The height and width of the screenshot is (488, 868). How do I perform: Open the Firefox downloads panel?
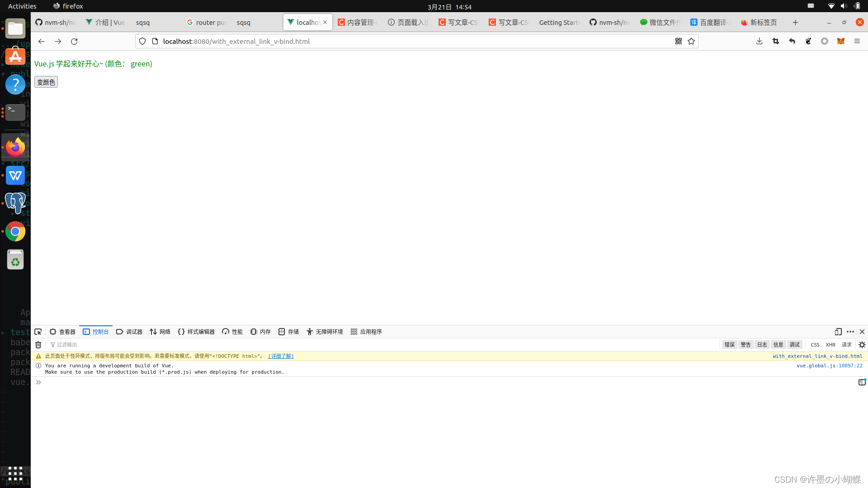[759, 41]
